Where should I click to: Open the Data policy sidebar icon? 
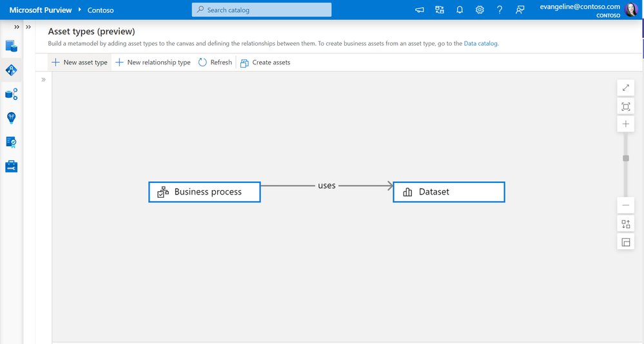11,142
